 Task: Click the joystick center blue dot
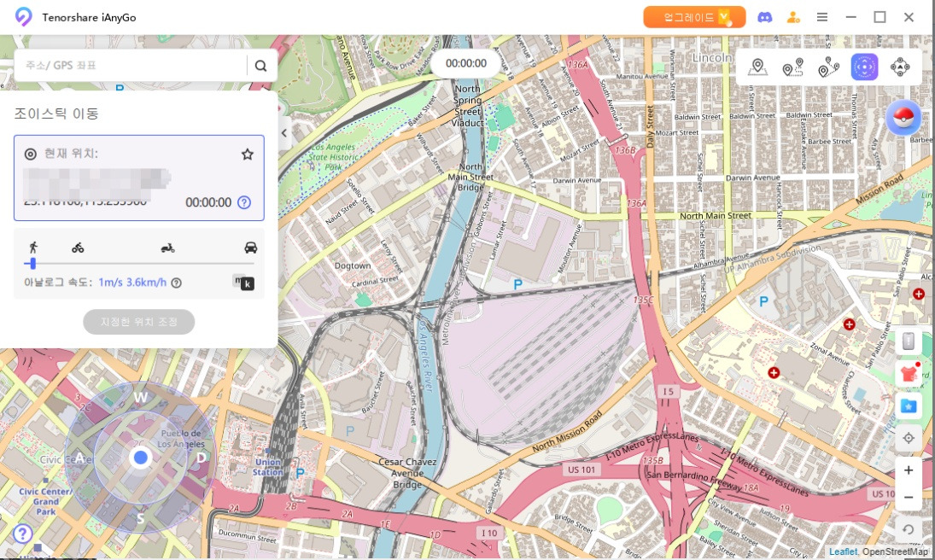tap(141, 458)
